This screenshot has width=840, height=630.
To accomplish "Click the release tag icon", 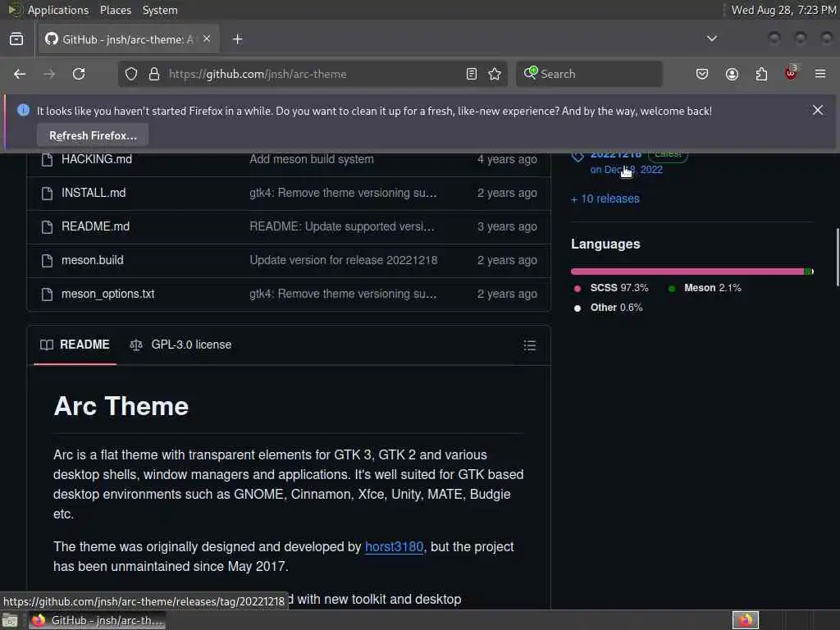I will 577,157.
